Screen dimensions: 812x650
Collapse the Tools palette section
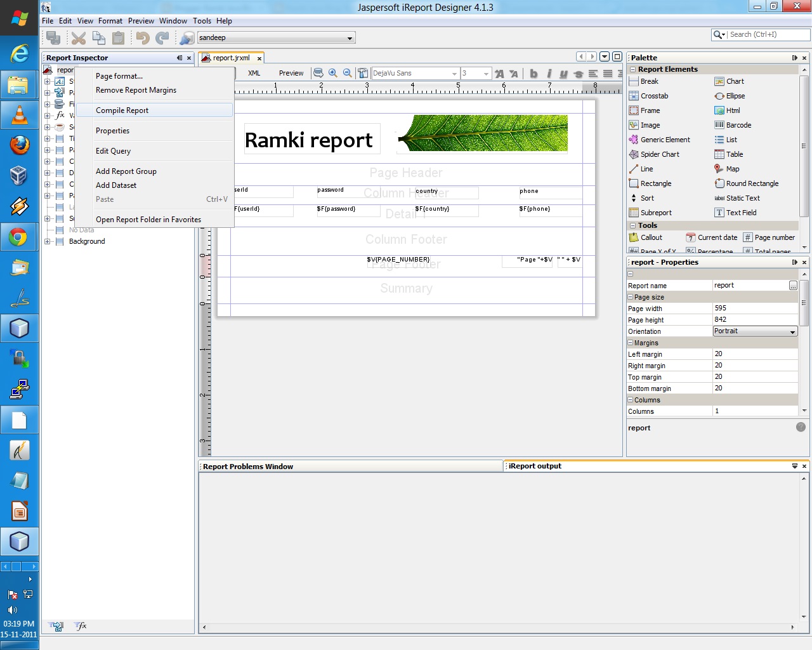pos(632,225)
